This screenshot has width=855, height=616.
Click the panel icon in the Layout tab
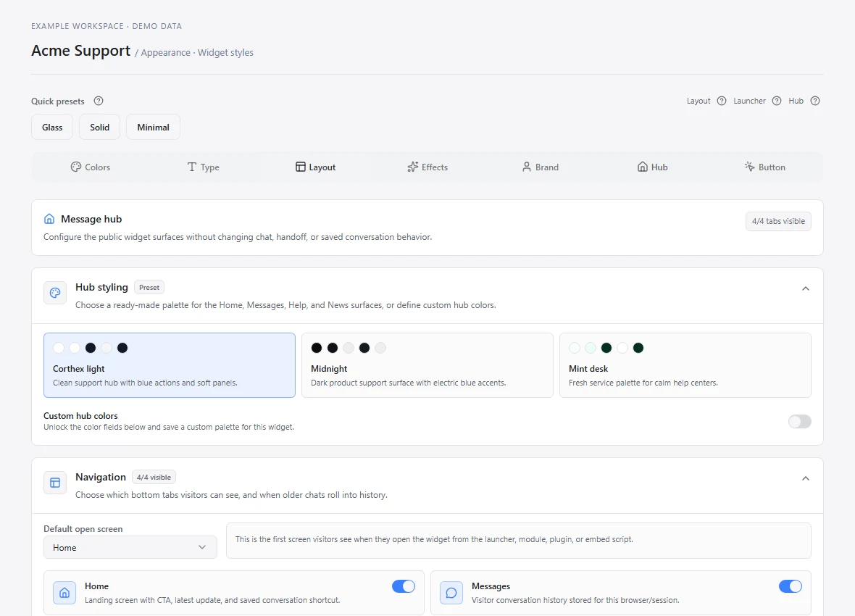tap(301, 167)
